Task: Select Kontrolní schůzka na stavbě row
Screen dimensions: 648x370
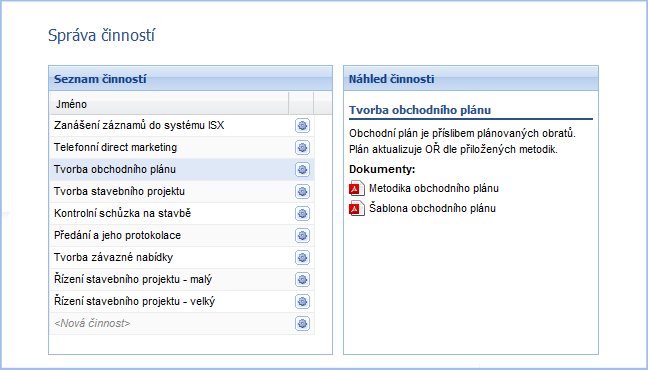Action: click(x=182, y=213)
